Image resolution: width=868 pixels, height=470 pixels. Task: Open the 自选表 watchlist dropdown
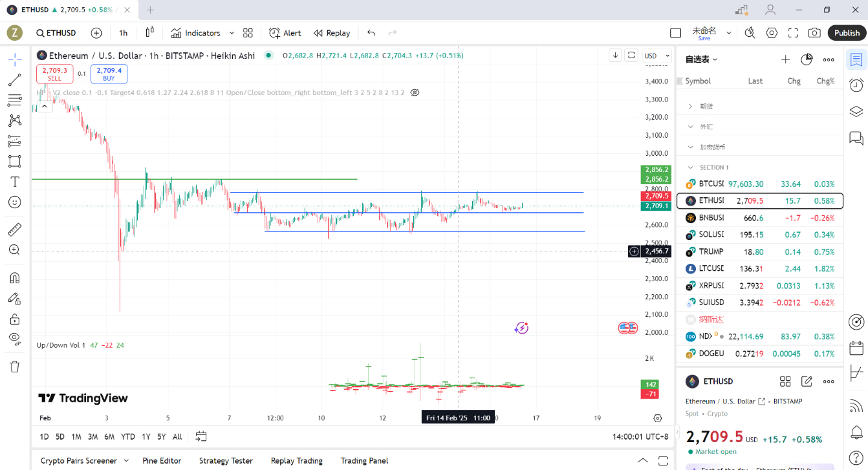pyautogui.click(x=702, y=59)
